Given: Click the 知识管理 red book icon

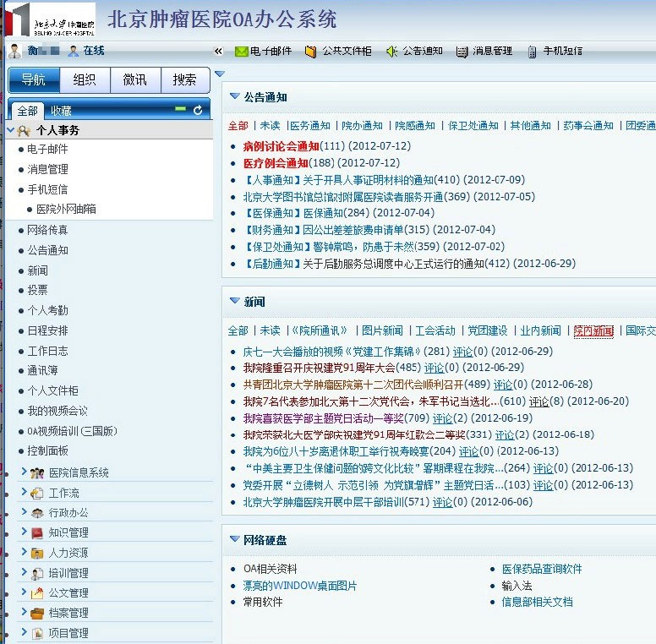Looking at the screenshot, I should pos(37,532).
